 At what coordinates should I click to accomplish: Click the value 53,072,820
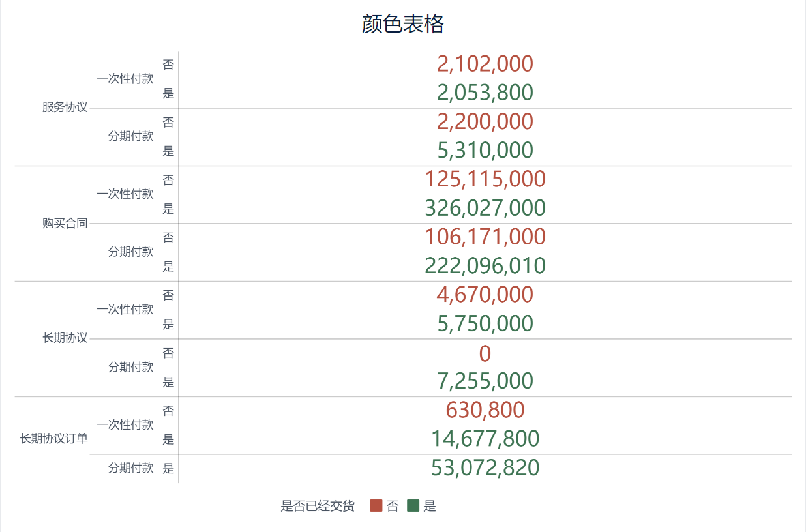[485, 468]
